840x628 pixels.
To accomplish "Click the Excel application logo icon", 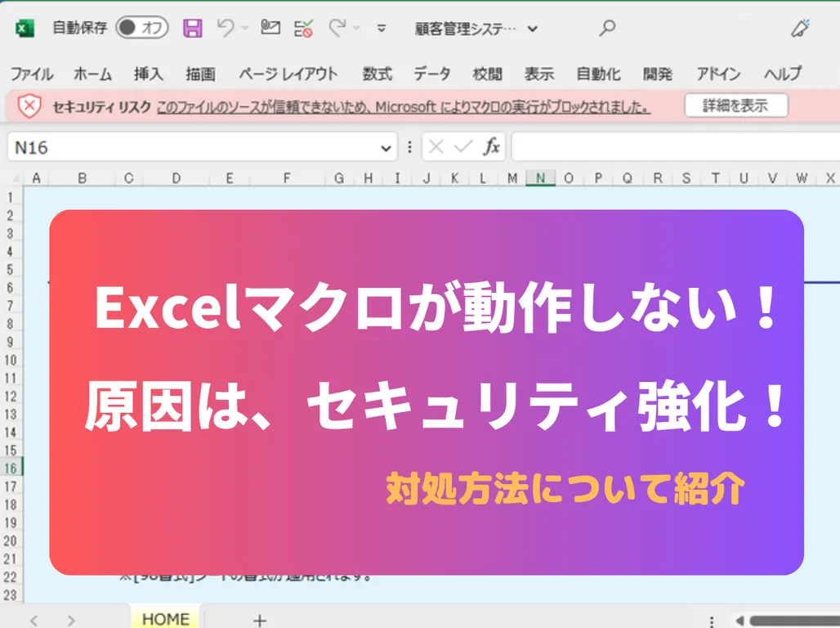I will point(25,28).
